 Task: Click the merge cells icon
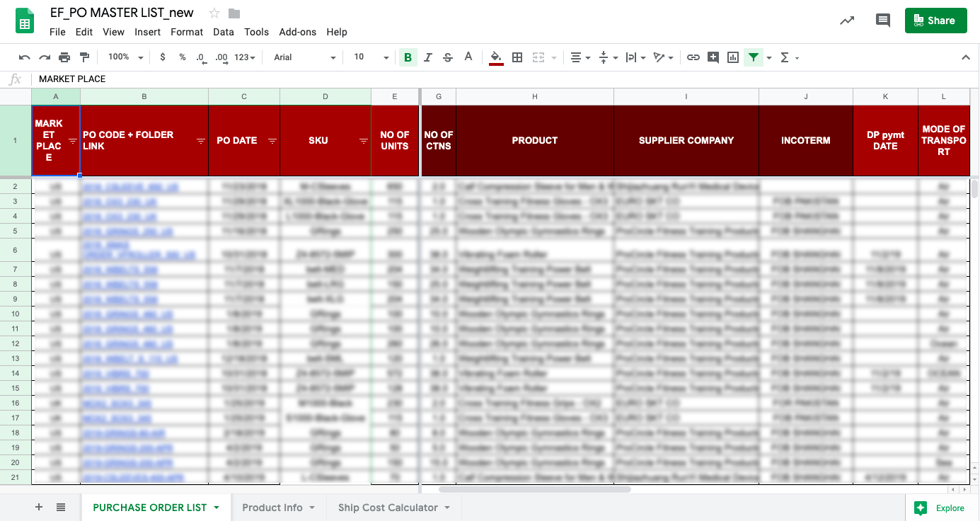[x=538, y=57]
